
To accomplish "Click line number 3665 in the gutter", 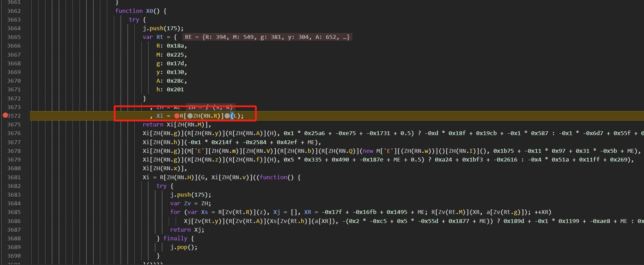I will [14, 37].
